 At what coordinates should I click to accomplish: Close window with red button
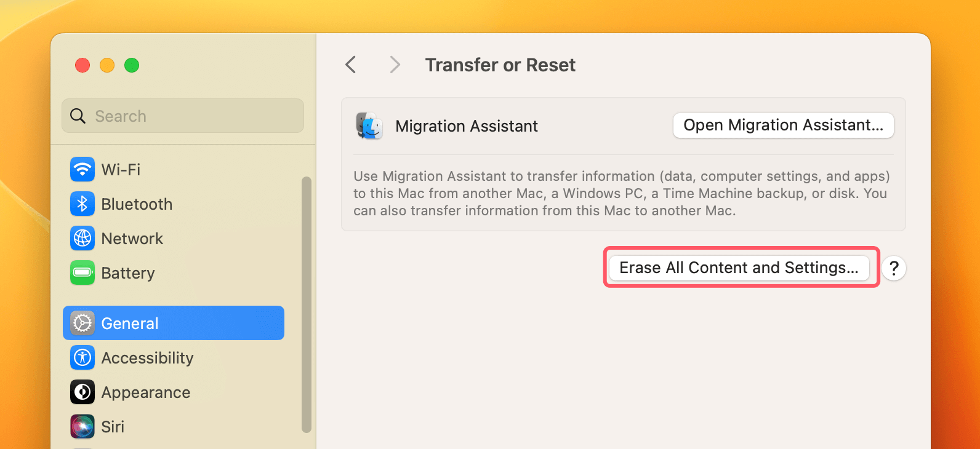pyautogui.click(x=82, y=65)
